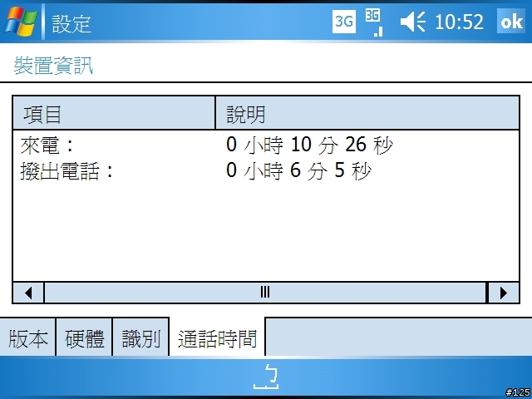Click the left scroll arrow
Viewport: 532px width, 399px height.
point(28,293)
